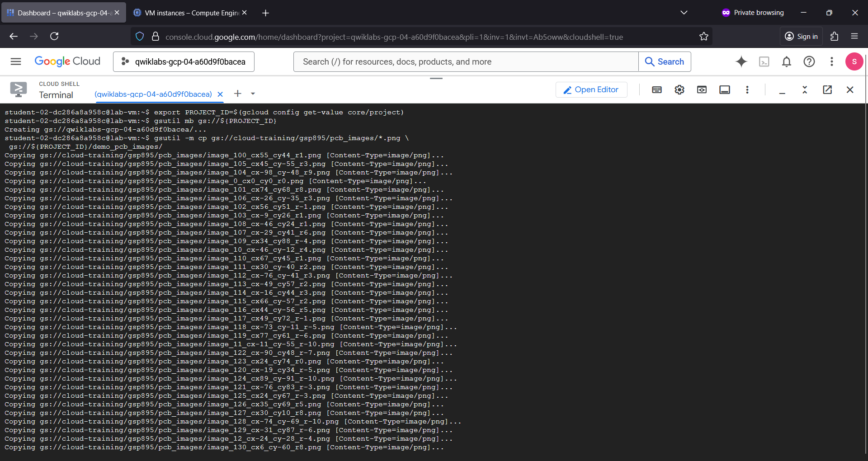Click the Terminal label in Cloud Shell
The height and width of the screenshot is (461, 868).
(56, 95)
